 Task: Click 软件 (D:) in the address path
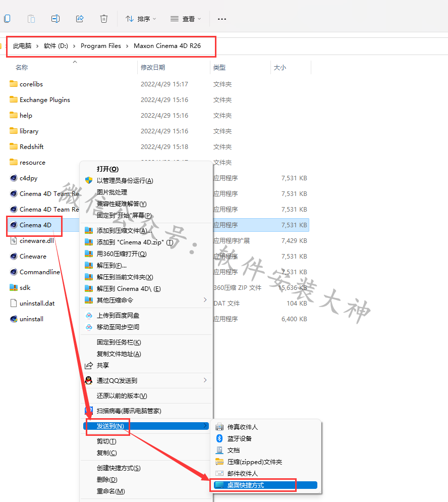56,46
